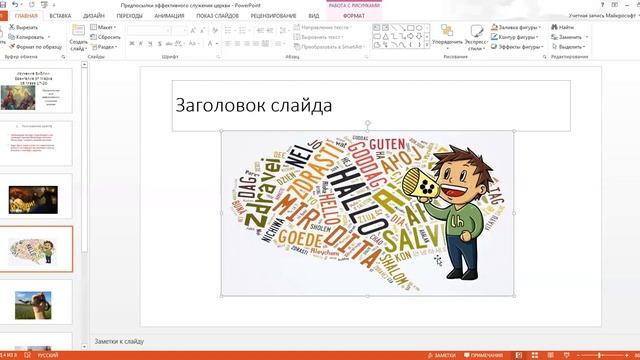Toggle underline formatting Ч
The image size is (640, 360).
(150, 43)
